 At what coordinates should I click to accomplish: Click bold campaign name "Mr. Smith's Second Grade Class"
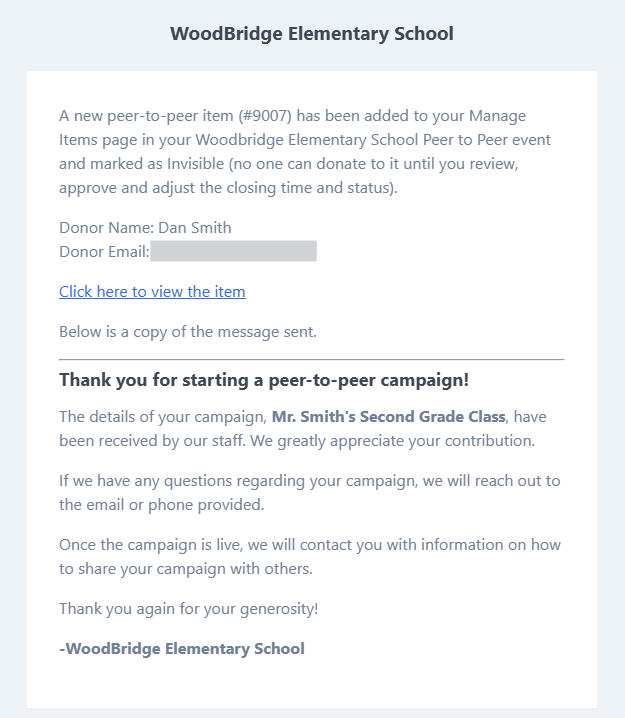[388, 416]
